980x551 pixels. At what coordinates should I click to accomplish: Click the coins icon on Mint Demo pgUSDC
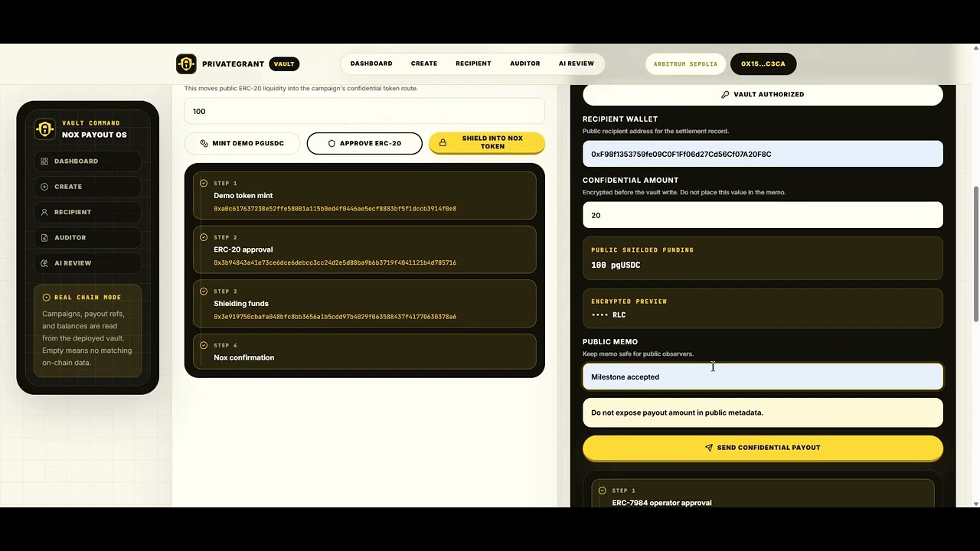[204, 143]
